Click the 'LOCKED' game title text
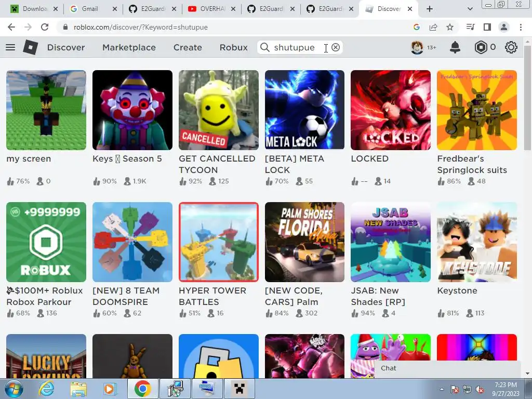 [369, 159]
